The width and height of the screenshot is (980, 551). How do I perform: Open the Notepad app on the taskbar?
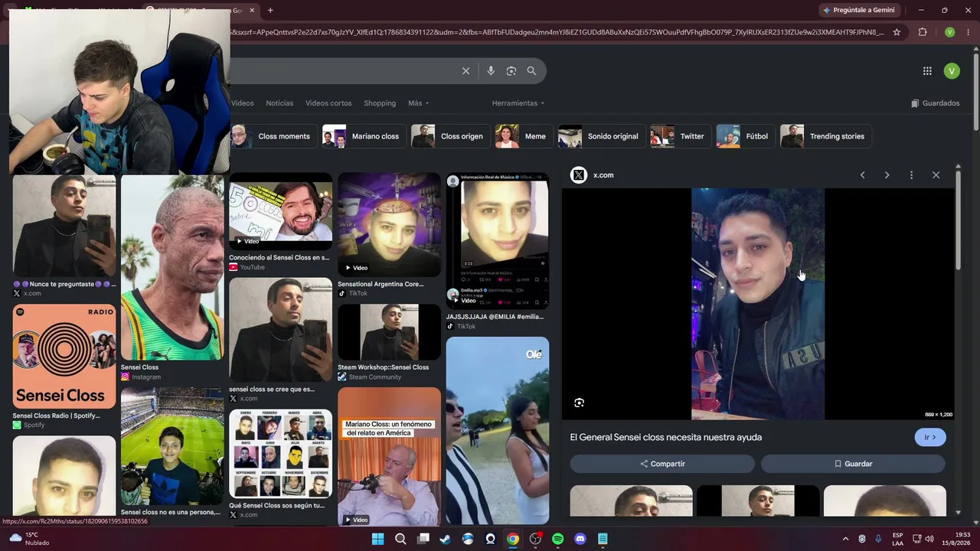603,539
